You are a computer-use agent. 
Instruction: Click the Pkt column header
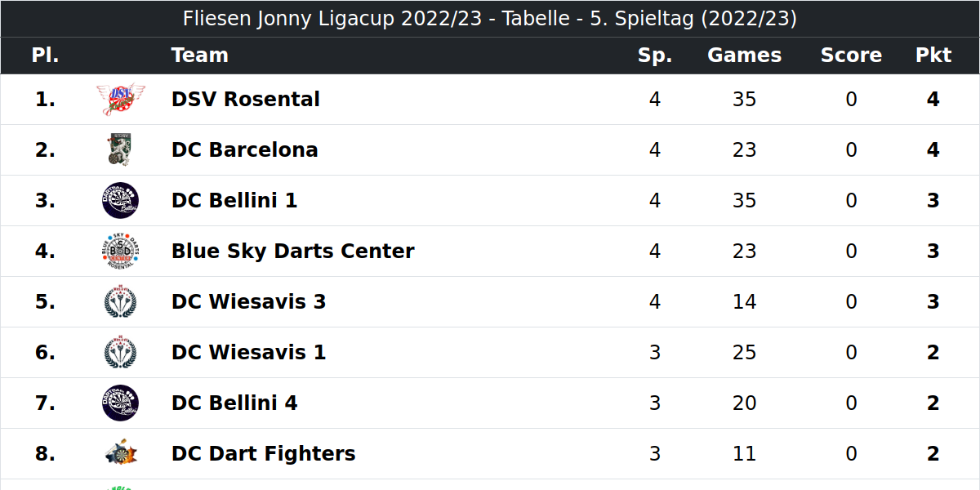[x=933, y=56]
